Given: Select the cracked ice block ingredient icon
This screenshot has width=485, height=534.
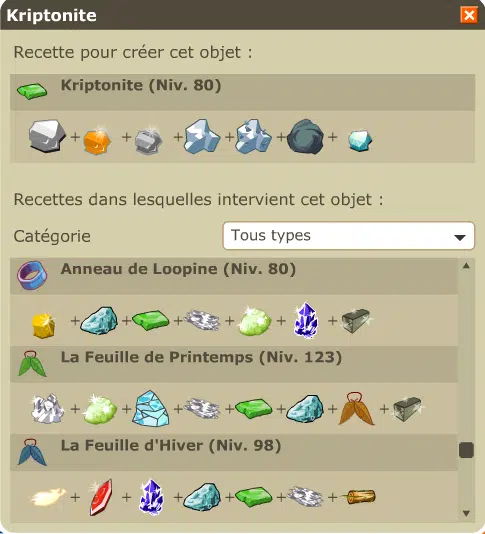Looking at the screenshot, I should click(x=151, y=408).
